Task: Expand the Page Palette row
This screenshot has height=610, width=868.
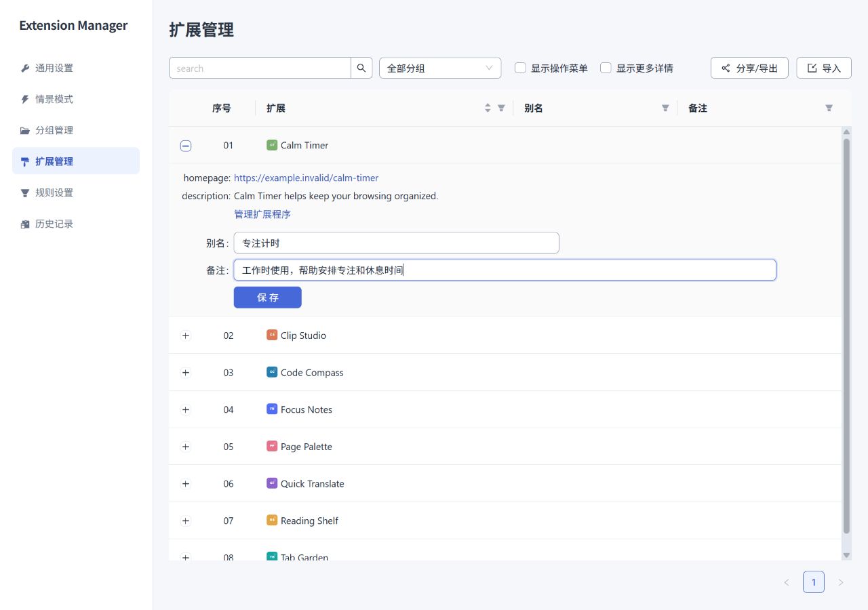Action: coord(186,447)
